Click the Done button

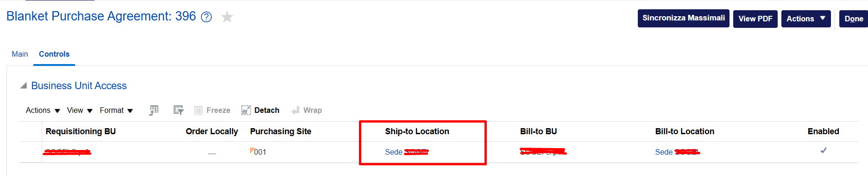point(854,19)
